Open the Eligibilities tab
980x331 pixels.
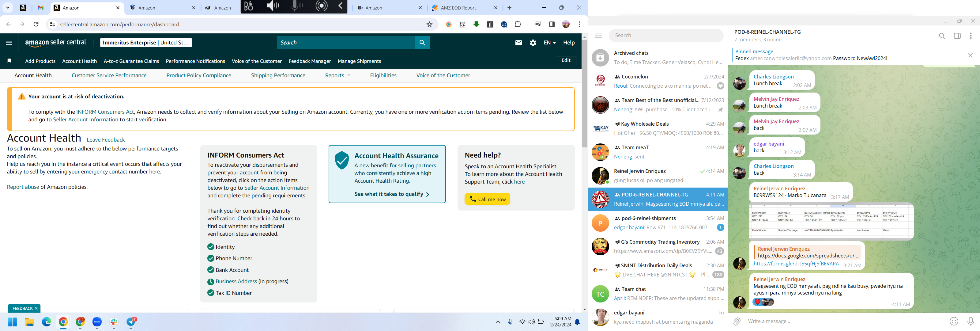point(383,75)
